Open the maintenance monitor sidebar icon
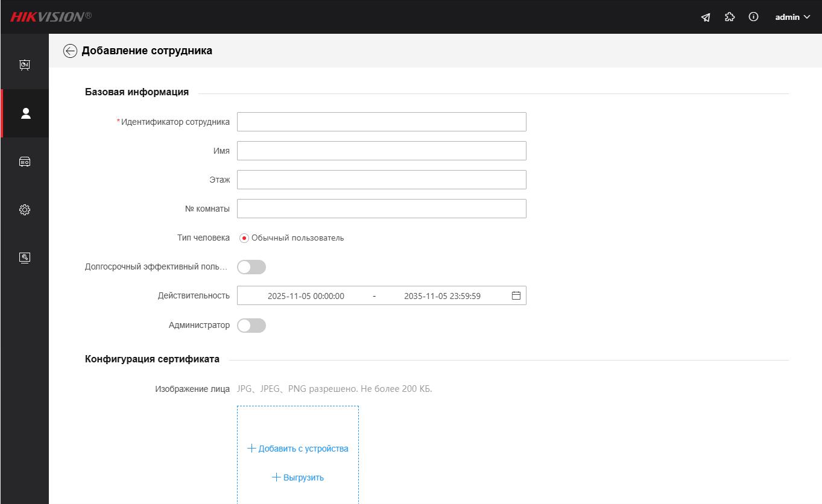This screenshot has height=504, width=822. coord(25,258)
